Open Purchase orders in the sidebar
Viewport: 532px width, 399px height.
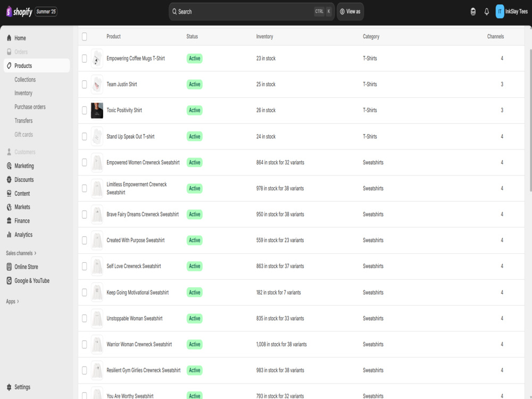30,107
